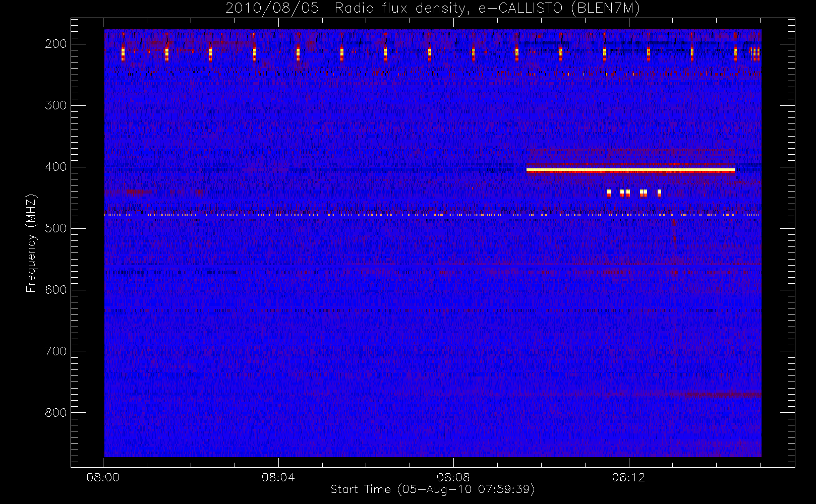The width and height of the screenshot is (816, 504).
Task: Click the '700' frequency tick label
Action: 56,351
